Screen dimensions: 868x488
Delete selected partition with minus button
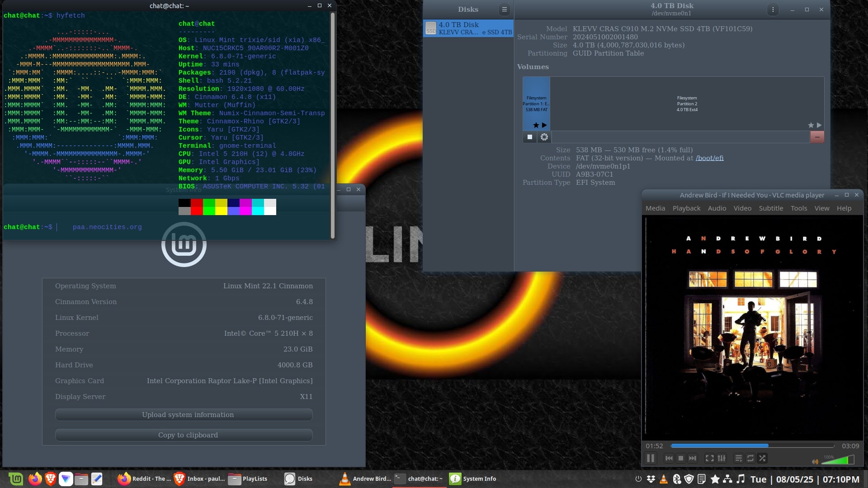(817, 137)
